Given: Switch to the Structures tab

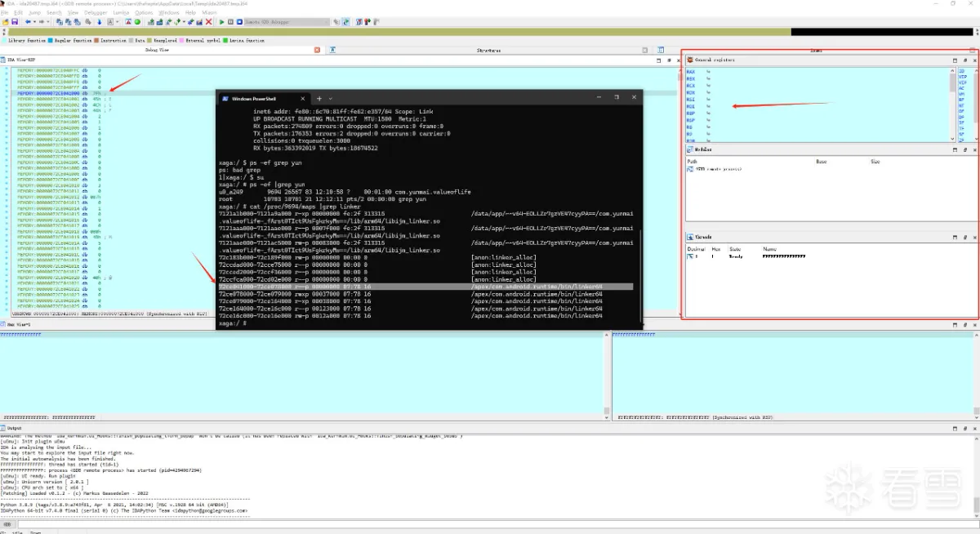Looking at the screenshot, I should [488, 51].
